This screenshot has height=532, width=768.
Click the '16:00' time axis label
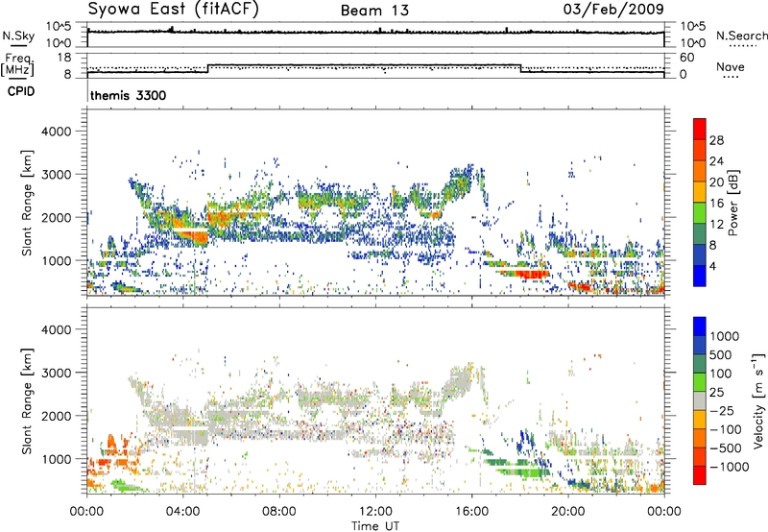(471, 512)
